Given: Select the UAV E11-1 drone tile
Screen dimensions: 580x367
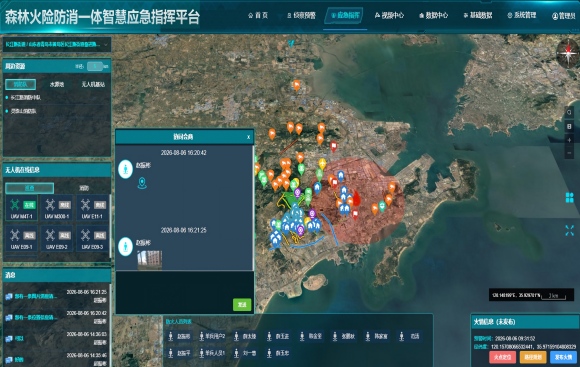Looking at the screenshot, I should 92,208.
